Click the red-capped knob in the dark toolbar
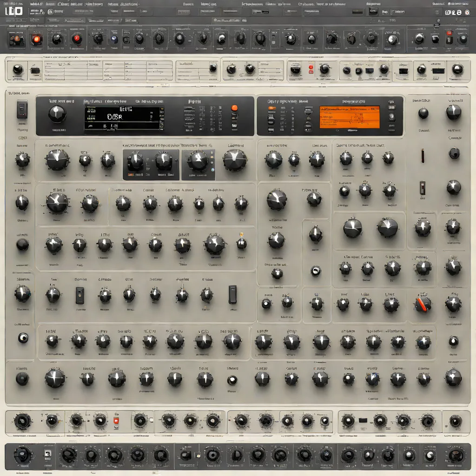The height and width of the screenshot is (476, 476). pyautogui.click(x=77, y=39)
